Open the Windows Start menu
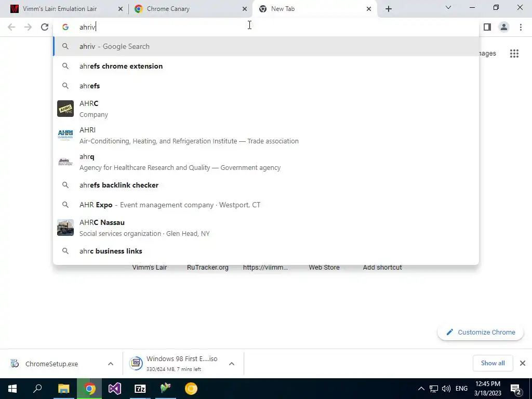Screen dimensions: 532x399 (x=12, y=389)
